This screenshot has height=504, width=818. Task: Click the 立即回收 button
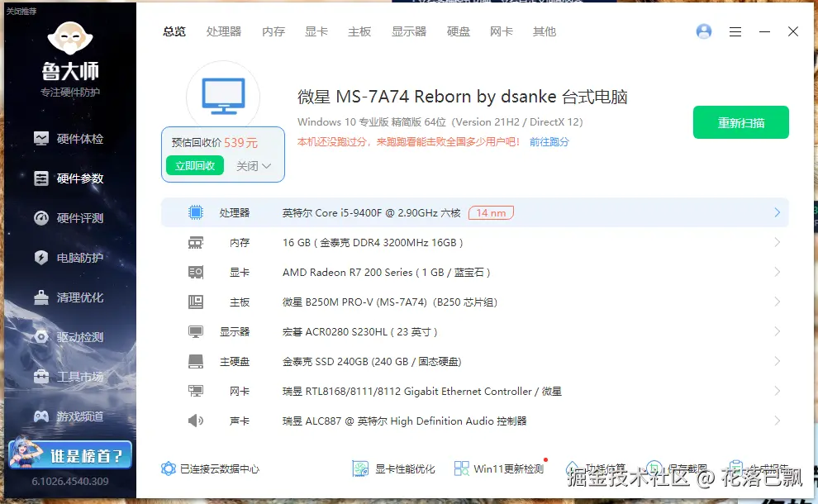[195, 165]
